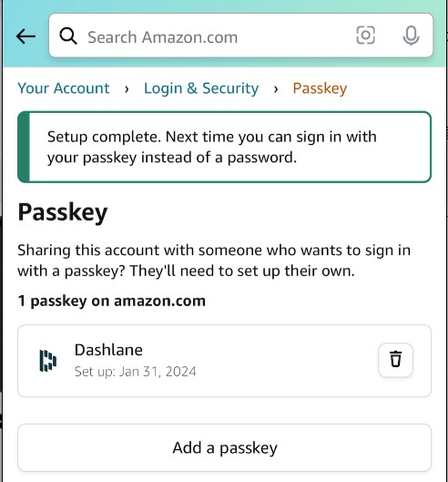Screen dimensions: 448x482
Task: Click chevron after Login & Security breadcrumb
Action: tap(276, 89)
